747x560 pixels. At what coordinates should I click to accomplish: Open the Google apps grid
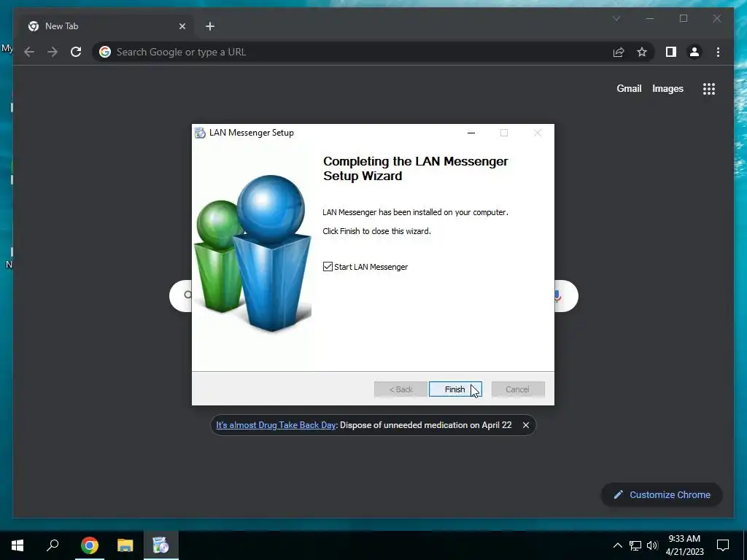709,88
